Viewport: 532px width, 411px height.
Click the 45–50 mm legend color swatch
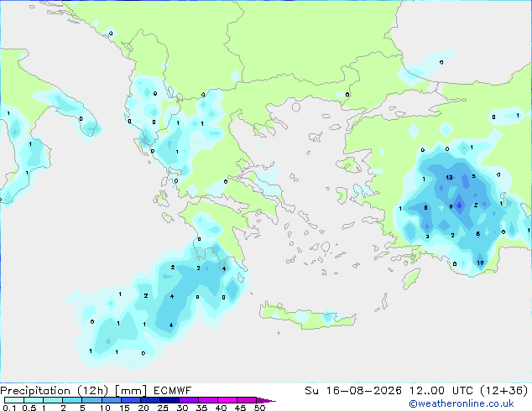pos(247,400)
